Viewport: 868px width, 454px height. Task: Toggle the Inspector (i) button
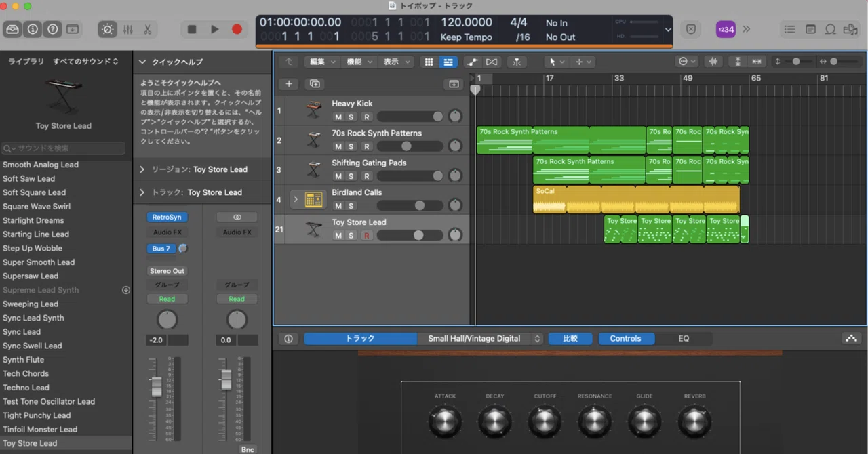click(33, 29)
